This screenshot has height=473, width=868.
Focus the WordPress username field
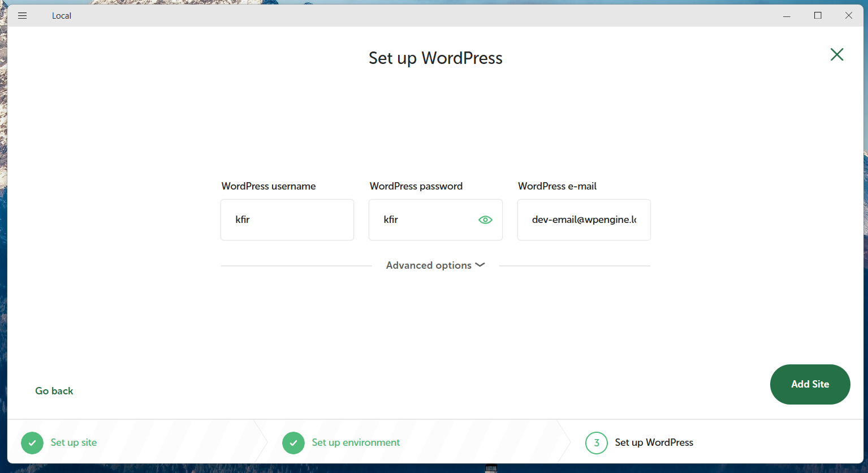pos(287,220)
